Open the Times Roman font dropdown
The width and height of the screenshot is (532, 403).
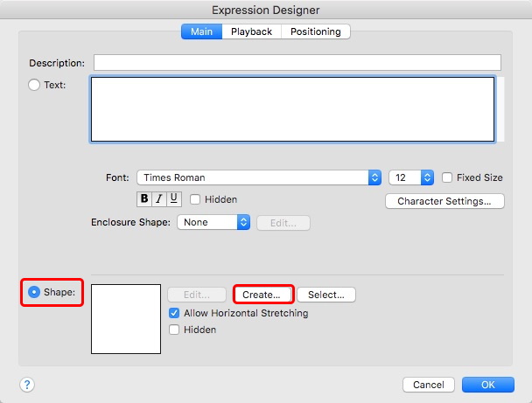click(258, 177)
